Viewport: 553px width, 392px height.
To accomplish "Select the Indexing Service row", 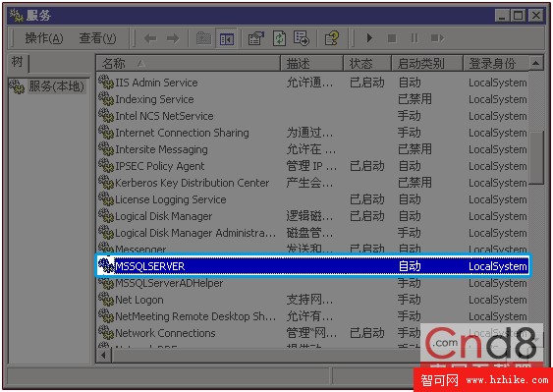I will (x=312, y=99).
